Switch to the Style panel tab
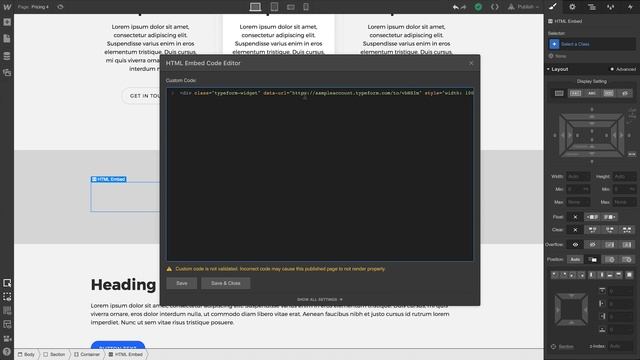This screenshot has height=360, width=640. (553, 7)
